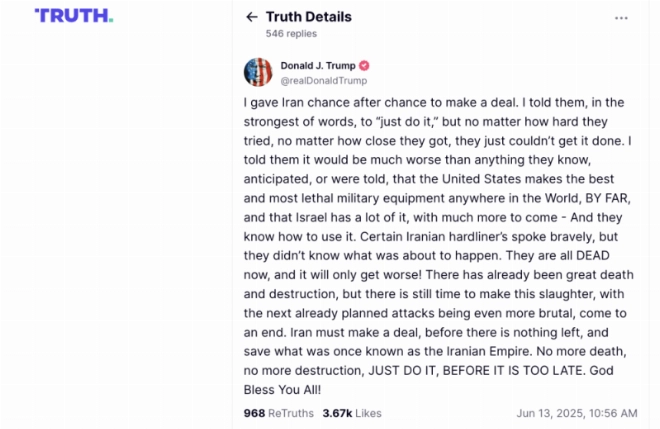Click the Jun 13, 2025 timestamp
Image resolution: width=660 pixels, height=429 pixels.
577,413
